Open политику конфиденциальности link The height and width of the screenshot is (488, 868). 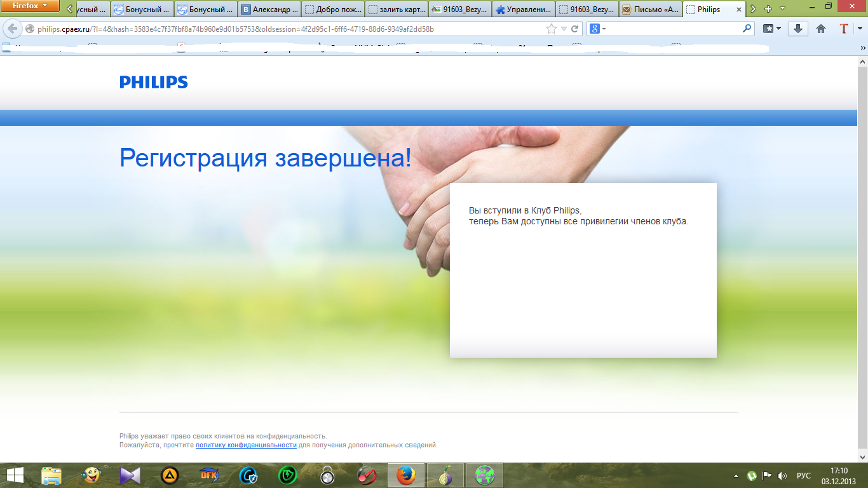click(246, 445)
